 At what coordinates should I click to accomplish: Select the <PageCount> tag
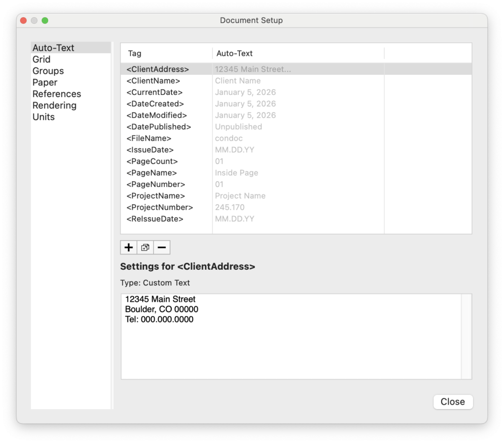[152, 161]
